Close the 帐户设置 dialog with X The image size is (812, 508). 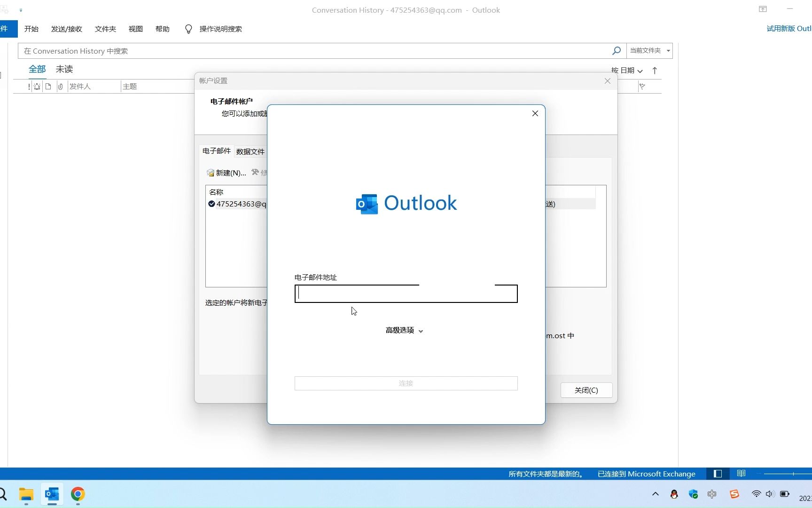[607, 81]
